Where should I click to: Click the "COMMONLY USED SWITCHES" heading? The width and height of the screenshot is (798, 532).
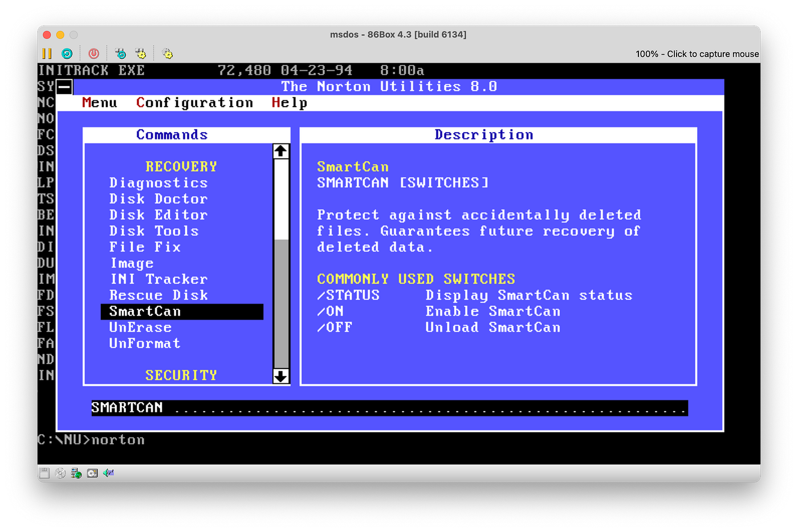tap(416, 279)
